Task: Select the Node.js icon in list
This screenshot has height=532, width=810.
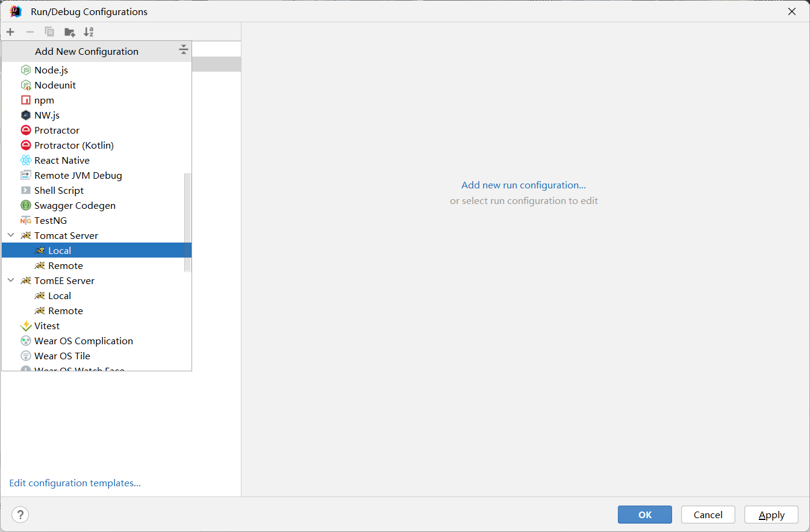Action: click(x=26, y=70)
